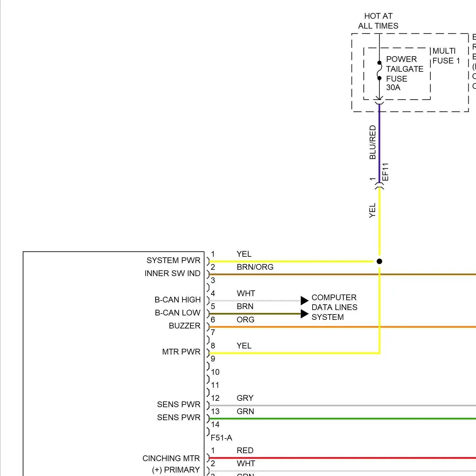Image resolution: width=476 pixels, height=476 pixels.
Task: Select the "BRN/ORG" wire color label
Action: [x=255, y=267]
